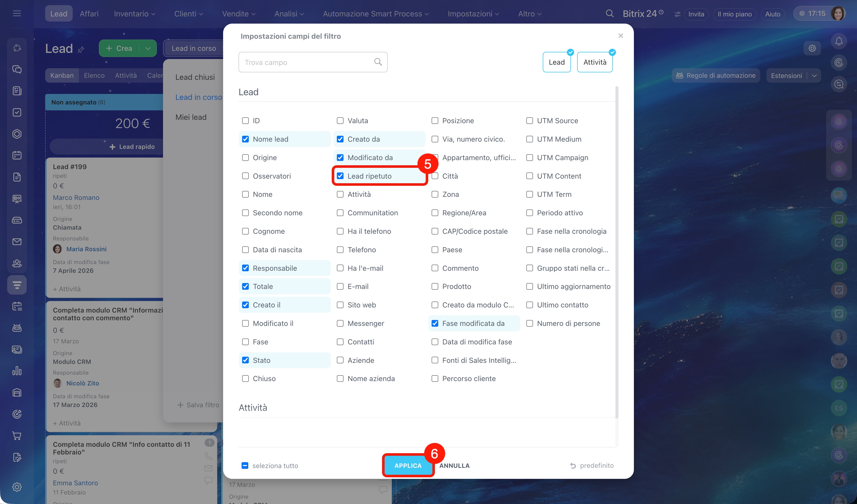Click the dialog's vertical scrollbar
Viewport: 857px width, 504px height.
pos(617,251)
